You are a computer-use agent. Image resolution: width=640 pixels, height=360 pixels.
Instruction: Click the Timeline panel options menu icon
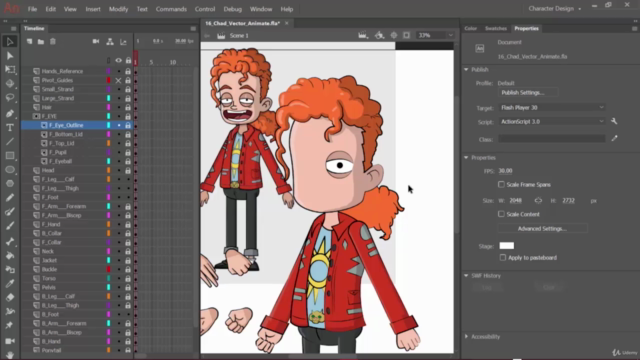(193, 29)
